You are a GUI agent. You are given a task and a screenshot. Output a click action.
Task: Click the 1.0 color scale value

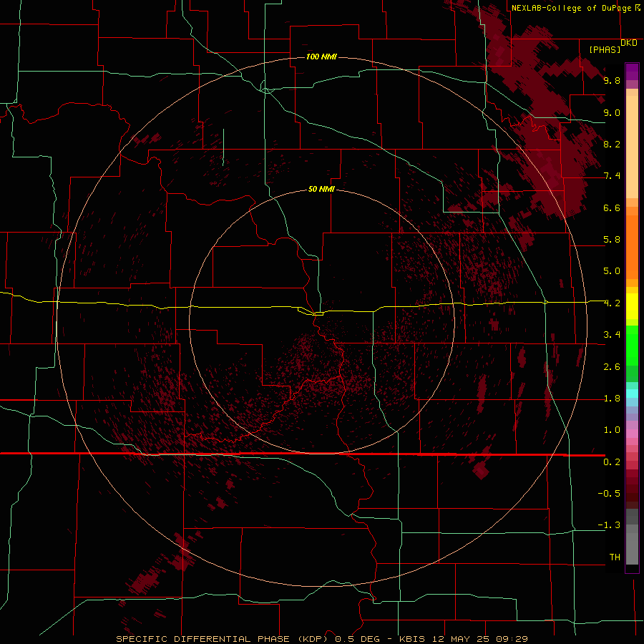[x=612, y=430]
